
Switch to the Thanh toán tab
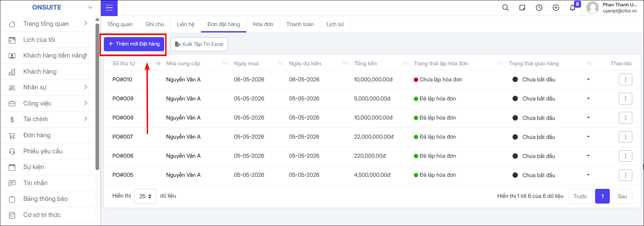(x=300, y=24)
